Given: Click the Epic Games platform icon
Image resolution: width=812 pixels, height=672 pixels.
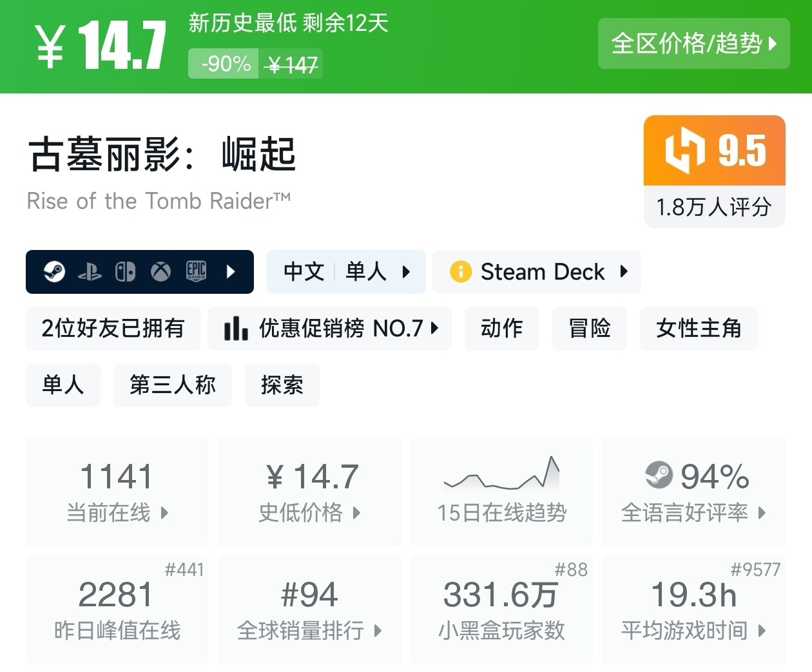Looking at the screenshot, I should [196, 272].
